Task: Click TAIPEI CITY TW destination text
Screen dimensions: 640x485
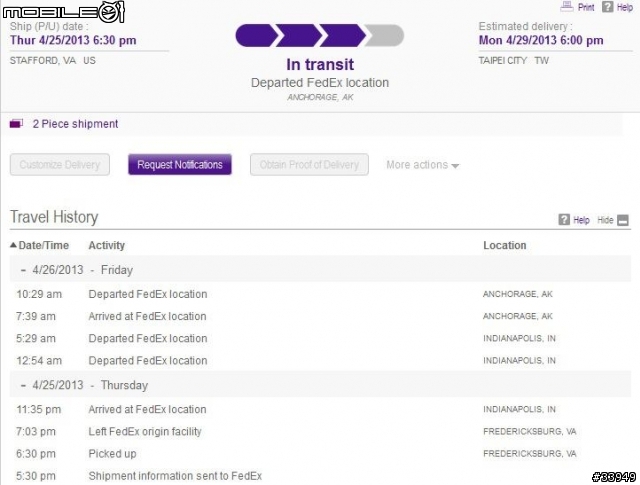Action: click(x=513, y=60)
